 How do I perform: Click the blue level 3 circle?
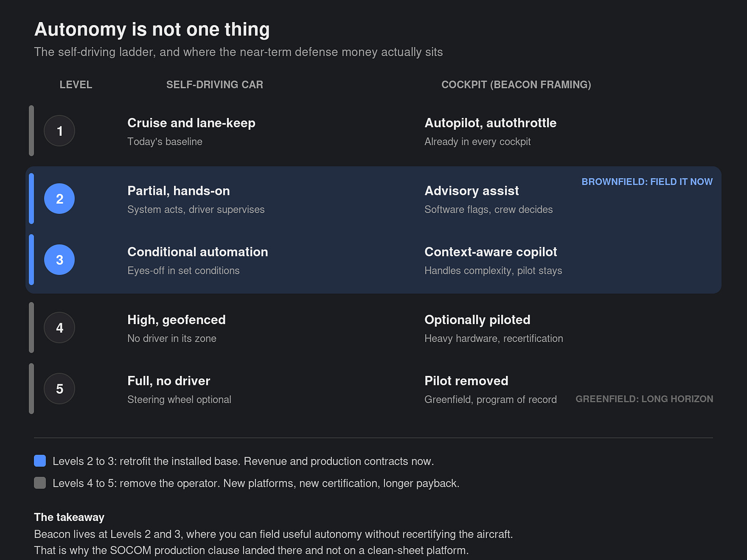(60, 259)
